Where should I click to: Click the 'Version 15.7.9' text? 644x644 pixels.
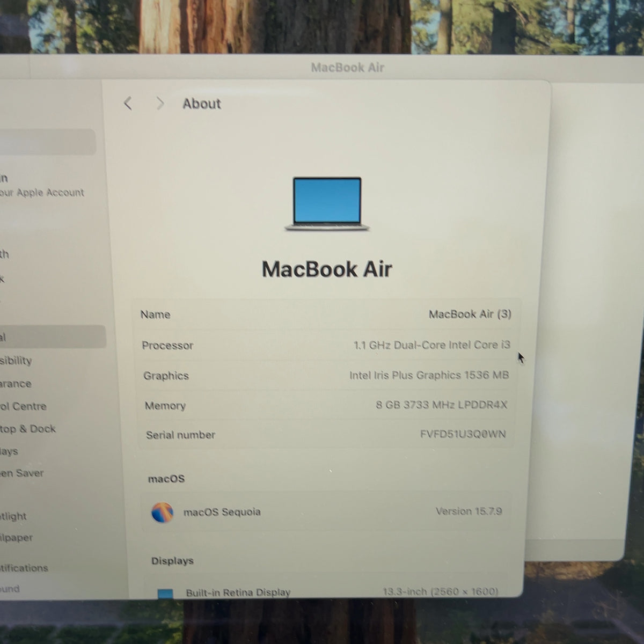[469, 511]
